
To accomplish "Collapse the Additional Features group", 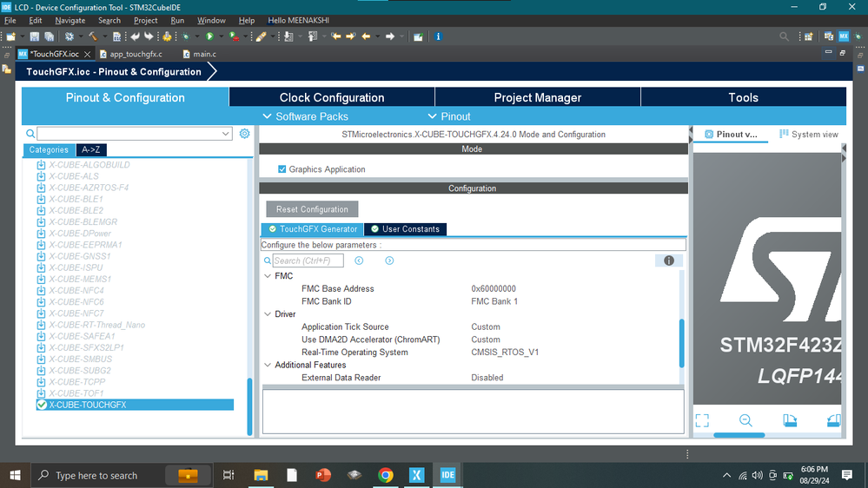I will click(268, 365).
